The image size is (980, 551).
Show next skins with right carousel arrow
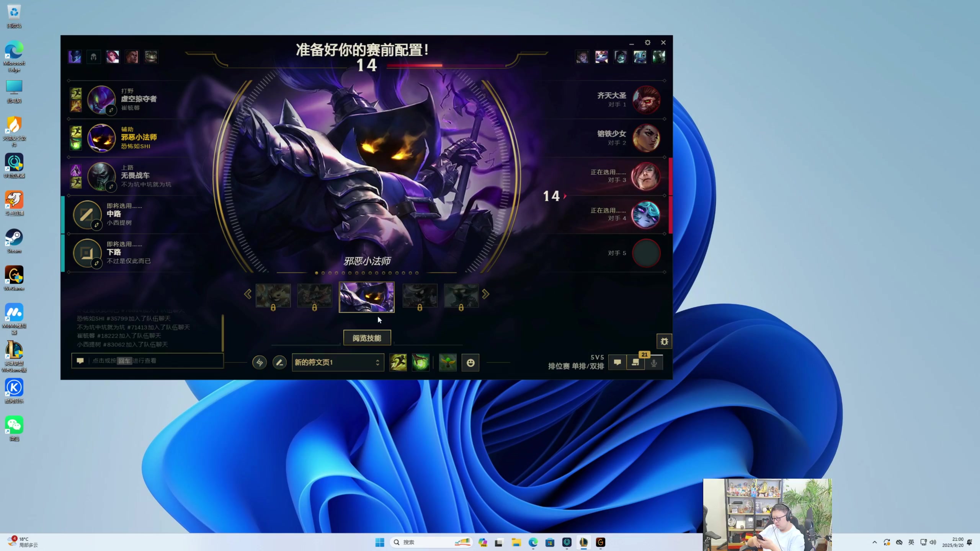[x=486, y=294]
